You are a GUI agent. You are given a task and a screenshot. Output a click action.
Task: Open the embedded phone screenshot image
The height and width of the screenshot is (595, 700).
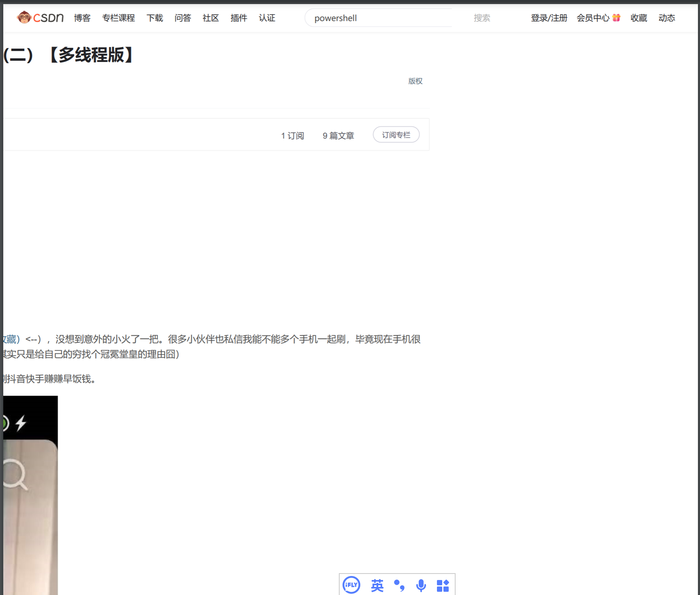30,495
